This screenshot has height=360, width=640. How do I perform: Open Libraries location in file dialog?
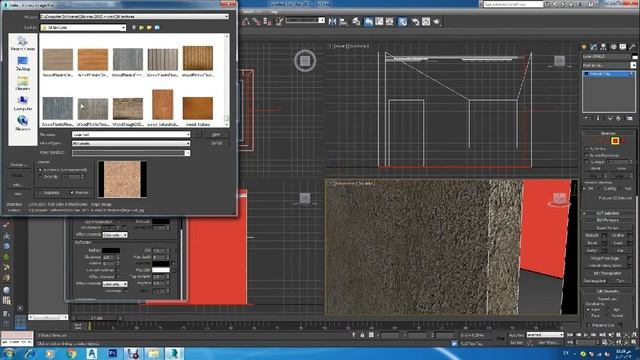coord(22,83)
